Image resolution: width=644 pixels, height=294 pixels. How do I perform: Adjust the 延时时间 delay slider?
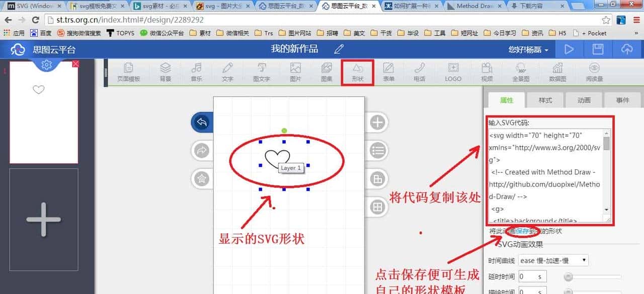coord(569,276)
